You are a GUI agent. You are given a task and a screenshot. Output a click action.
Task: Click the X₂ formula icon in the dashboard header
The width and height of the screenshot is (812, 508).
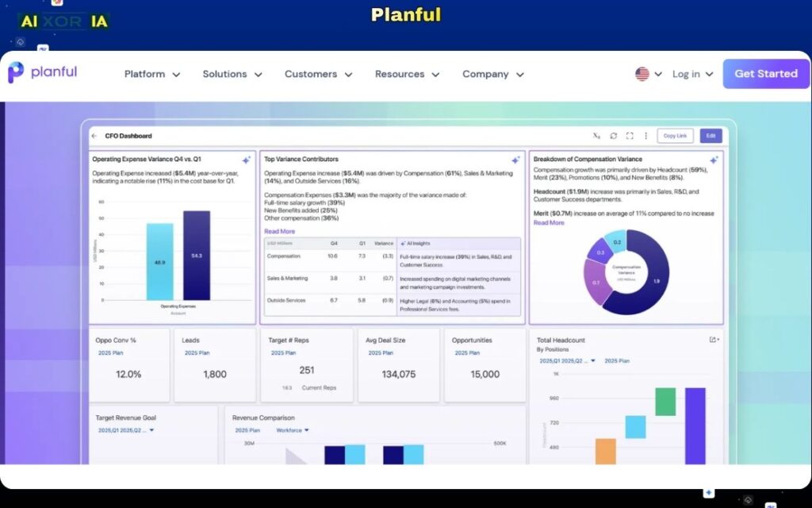point(596,136)
